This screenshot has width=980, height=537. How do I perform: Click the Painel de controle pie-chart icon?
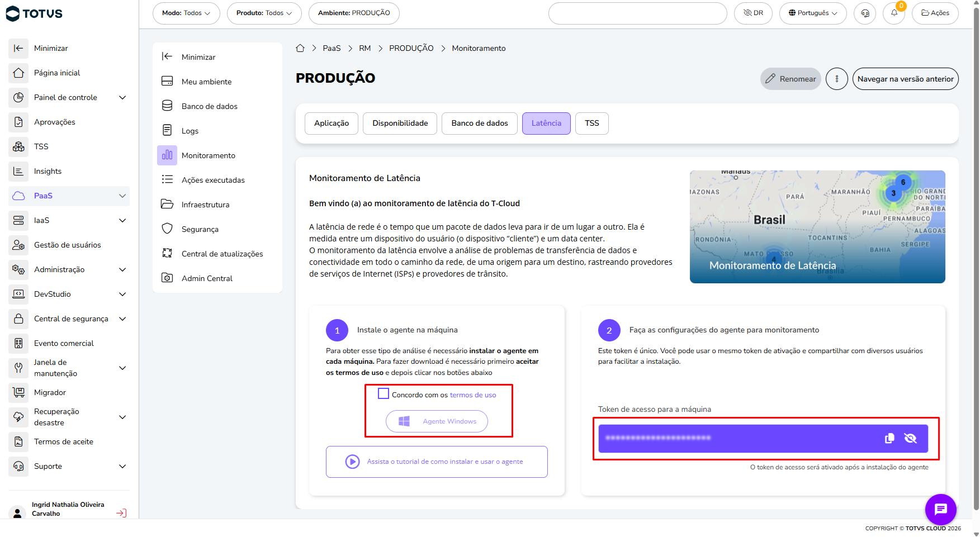(18, 97)
